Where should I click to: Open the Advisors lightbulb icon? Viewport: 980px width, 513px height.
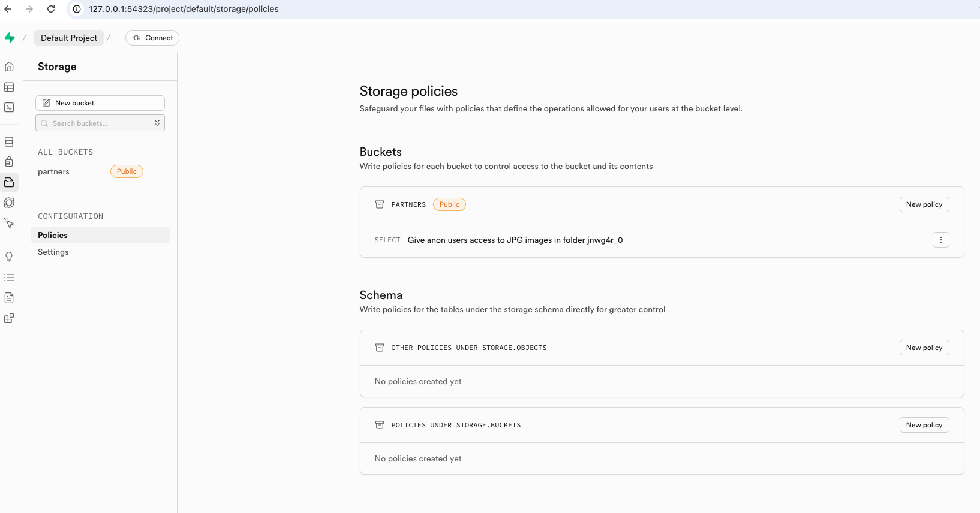coord(9,257)
